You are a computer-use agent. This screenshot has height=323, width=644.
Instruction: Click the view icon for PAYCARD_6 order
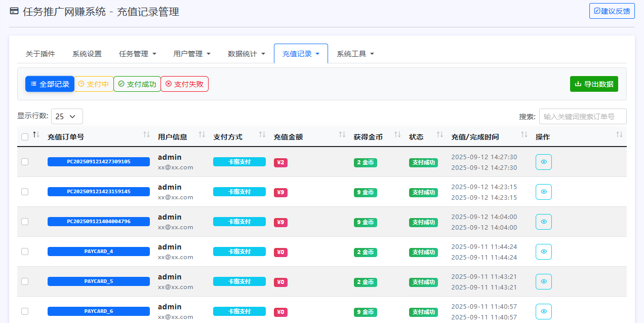click(543, 311)
